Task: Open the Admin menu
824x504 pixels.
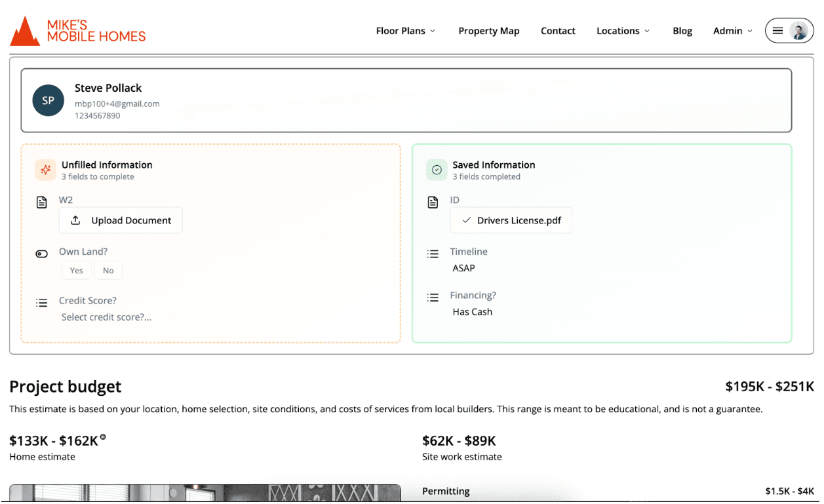Action: point(732,30)
